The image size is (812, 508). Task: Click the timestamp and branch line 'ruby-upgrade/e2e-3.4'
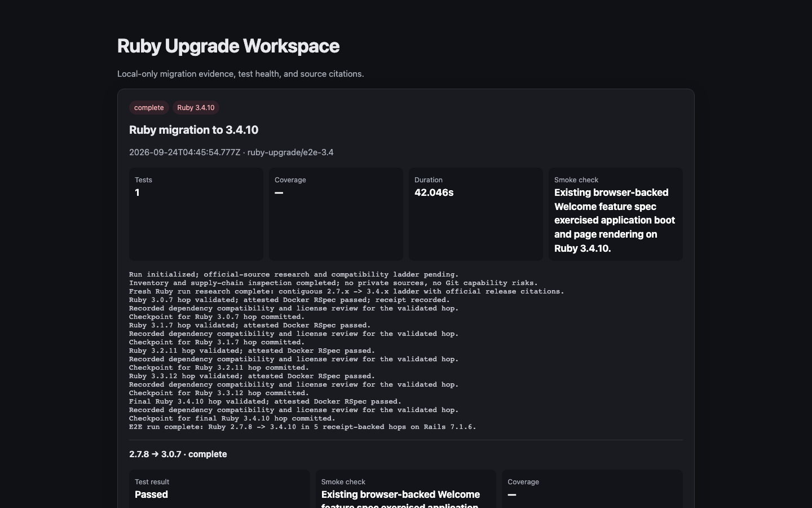click(x=231, y=152)
